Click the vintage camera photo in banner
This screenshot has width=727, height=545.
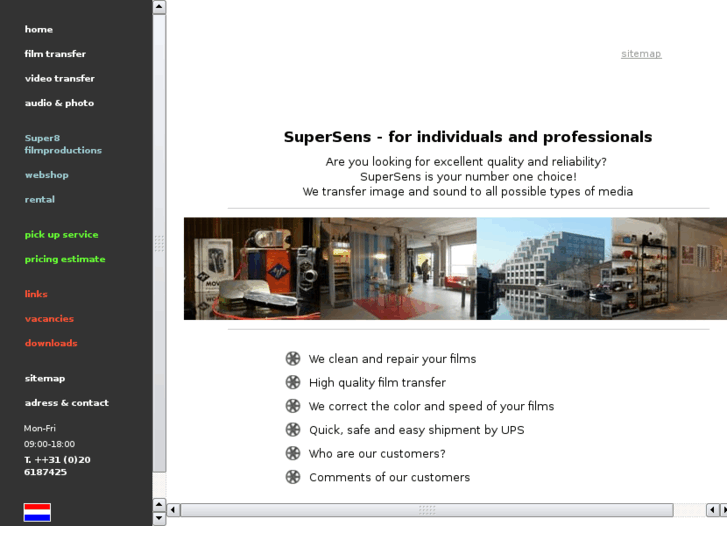(x=252, y=269)
